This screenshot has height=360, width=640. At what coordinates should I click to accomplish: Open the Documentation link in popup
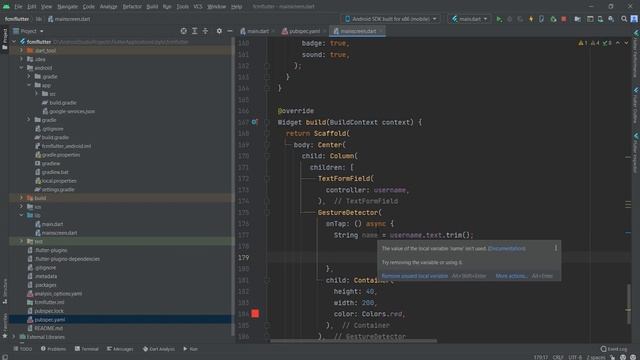pyautogui.click(x=507, y=249)
